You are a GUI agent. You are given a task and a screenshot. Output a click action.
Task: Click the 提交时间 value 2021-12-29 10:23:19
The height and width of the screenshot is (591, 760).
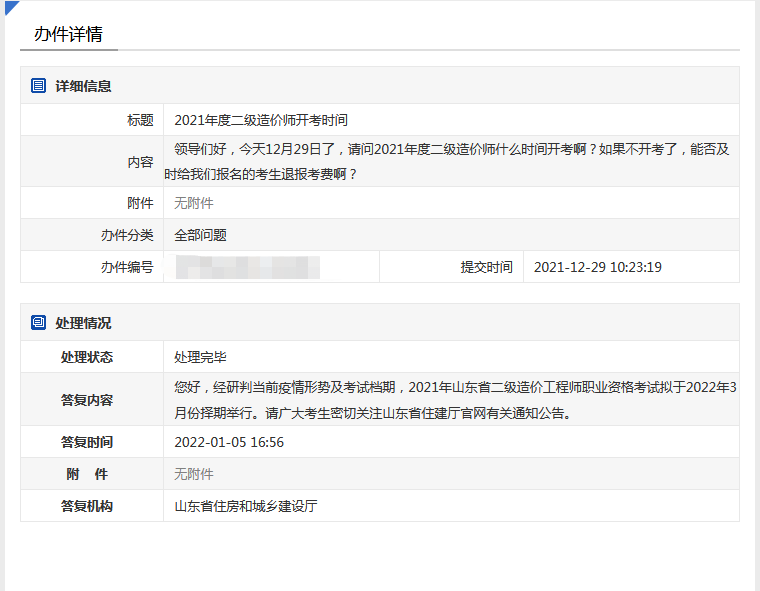click(x=597, y=267)
